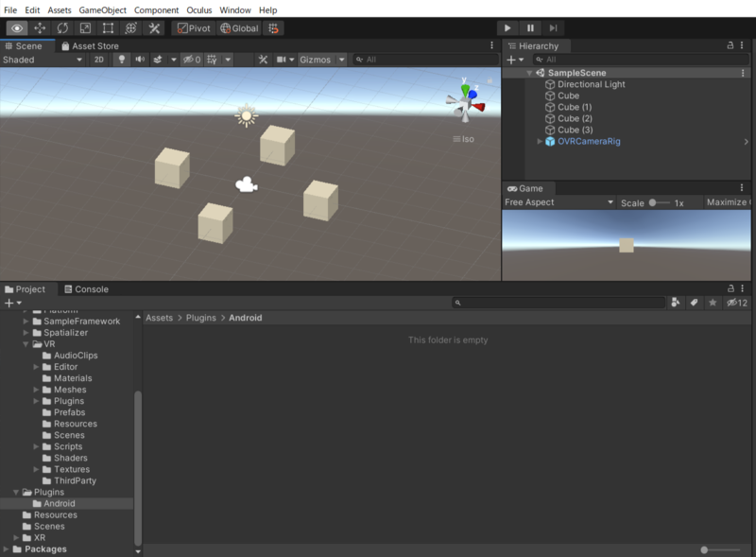
Task: Open the scene effects dropdown arrow
Action: 174,60
